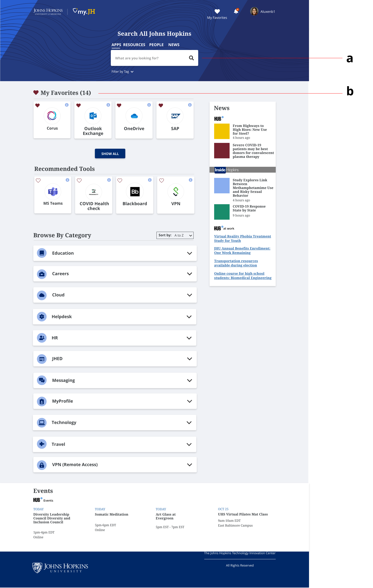Click the SHOW ALL favorites button
This screenshot has width=373, height=588.
tap(110, 154)
